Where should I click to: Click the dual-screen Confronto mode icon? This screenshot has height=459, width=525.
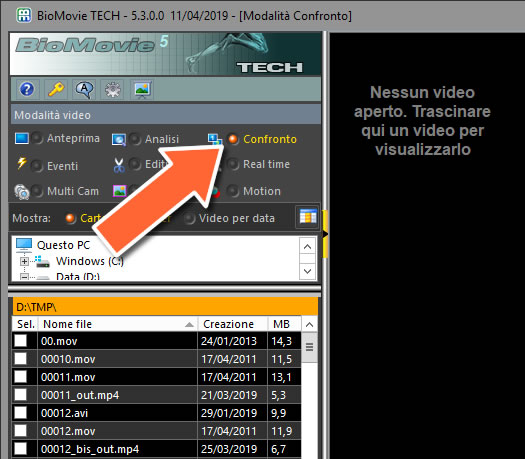(215, 139)
